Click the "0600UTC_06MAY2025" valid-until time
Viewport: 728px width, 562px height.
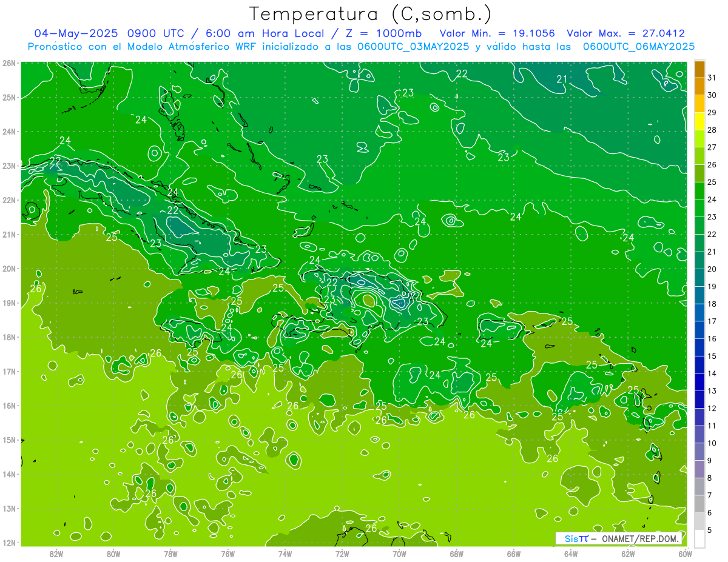pos(639,46)
